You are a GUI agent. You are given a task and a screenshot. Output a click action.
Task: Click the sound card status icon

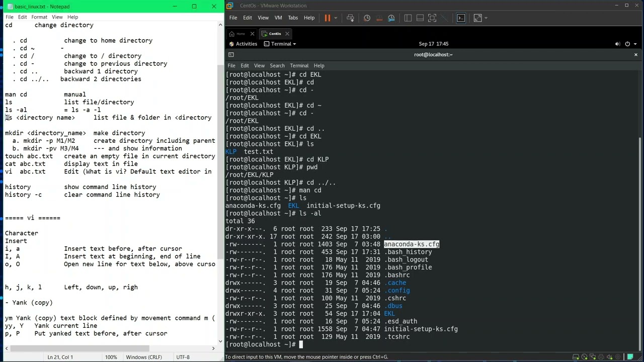pyautogui.click(x=610, y=357)
